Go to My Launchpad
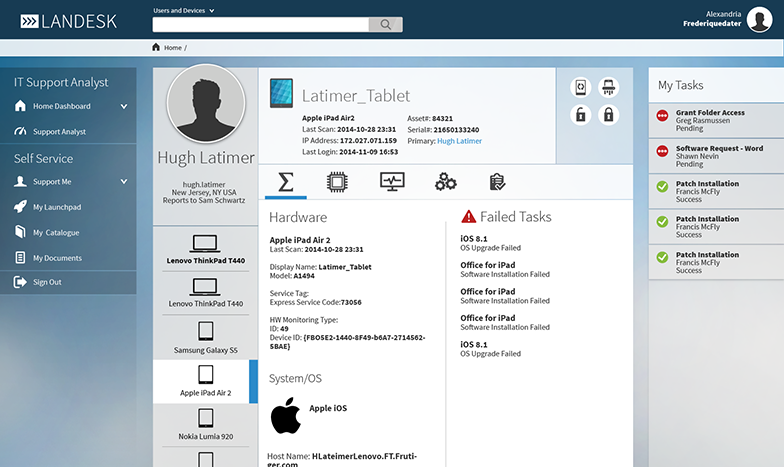784x467 pixels. click(56, 207)
